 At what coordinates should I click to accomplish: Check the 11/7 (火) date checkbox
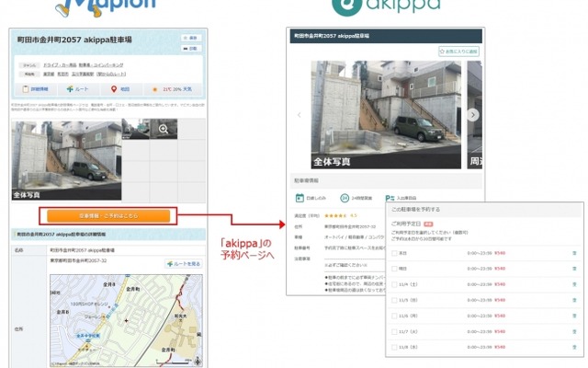394,332
